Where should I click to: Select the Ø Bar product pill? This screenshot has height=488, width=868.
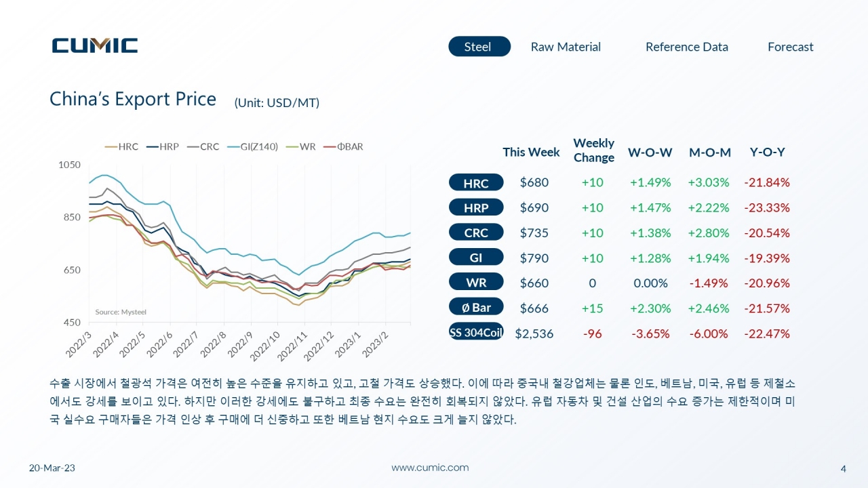476,307
